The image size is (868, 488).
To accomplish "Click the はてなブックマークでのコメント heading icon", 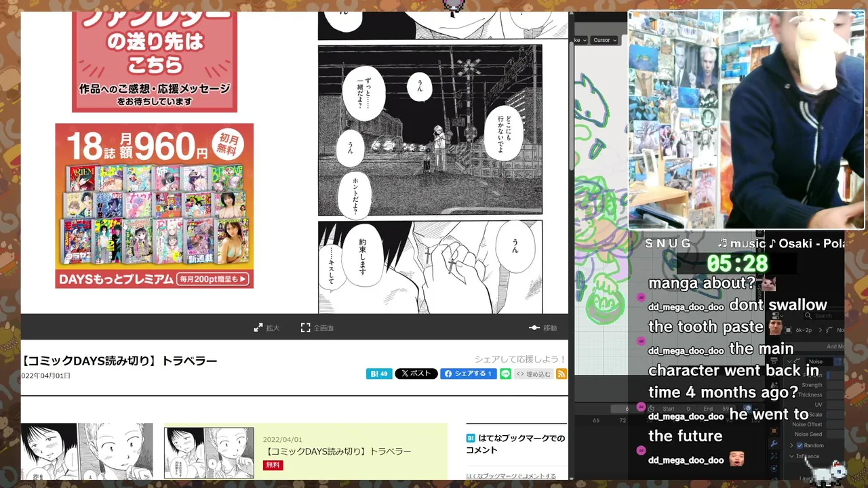I will pos(471,439).
